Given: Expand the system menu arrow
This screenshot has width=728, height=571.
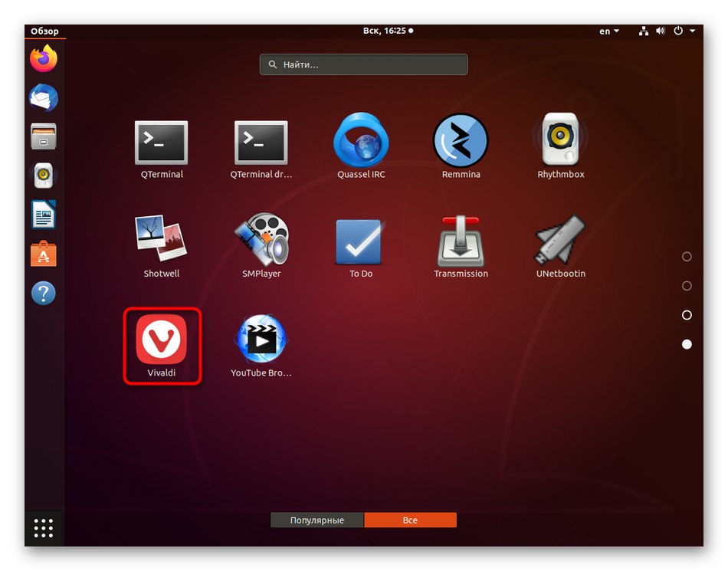Looking at the screenshot, I should coord(692,31).
